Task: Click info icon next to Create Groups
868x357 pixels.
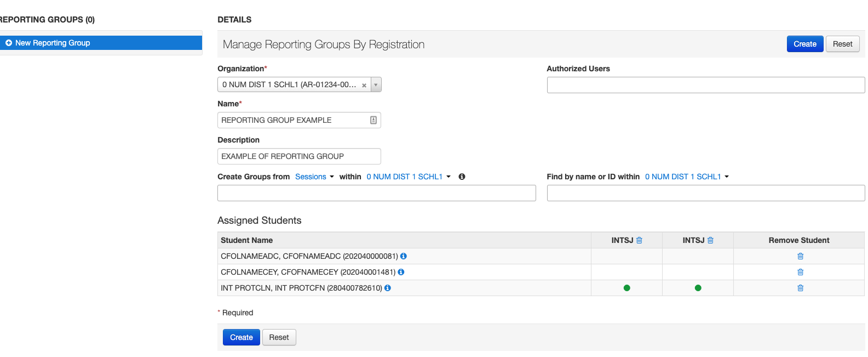Action: coord(462,177)
